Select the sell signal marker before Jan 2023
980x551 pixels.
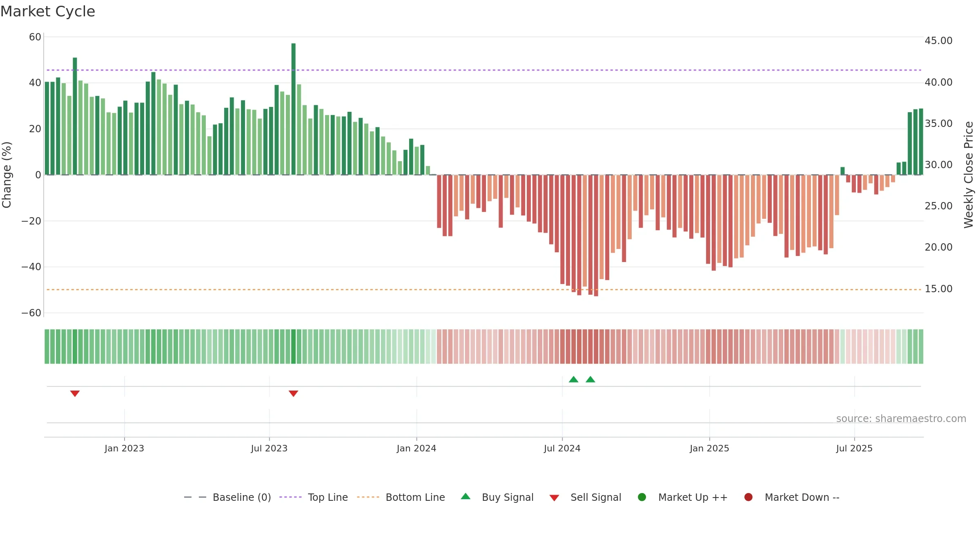click(75, 393)
